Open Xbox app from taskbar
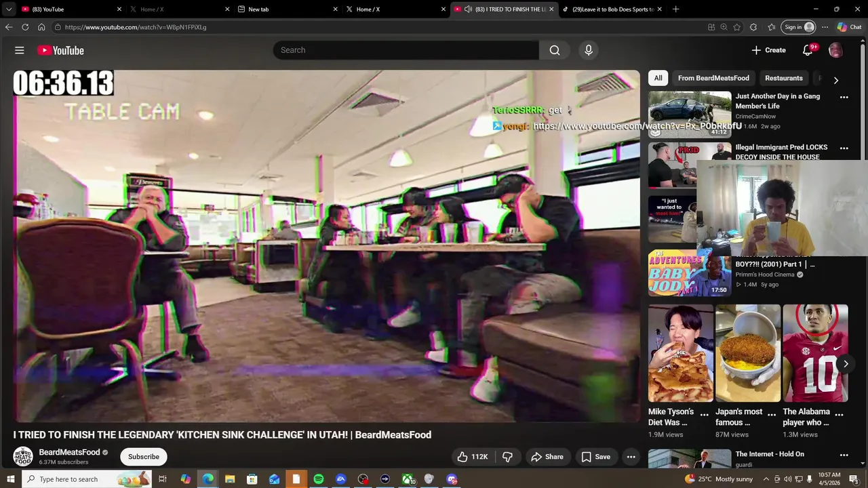This screenshot has height=488, width=868. [x=408, y=479]
